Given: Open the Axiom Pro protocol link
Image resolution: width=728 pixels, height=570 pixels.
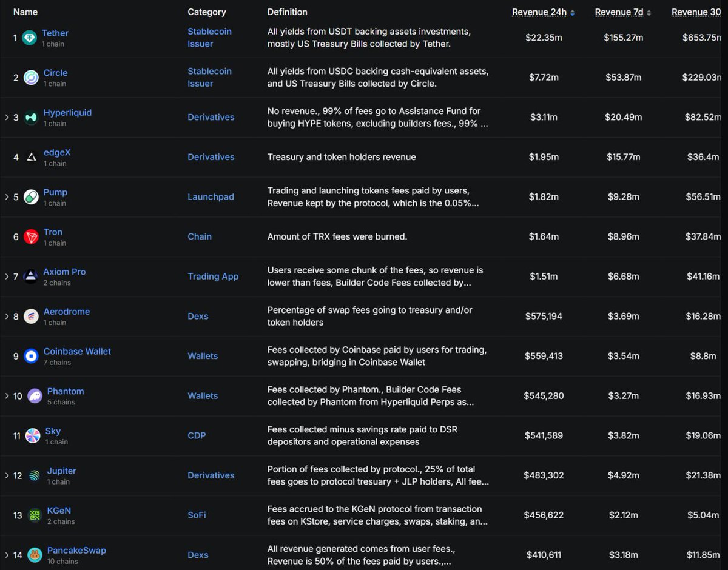Looking at the screenshot, I should click(x=64, y=272).
